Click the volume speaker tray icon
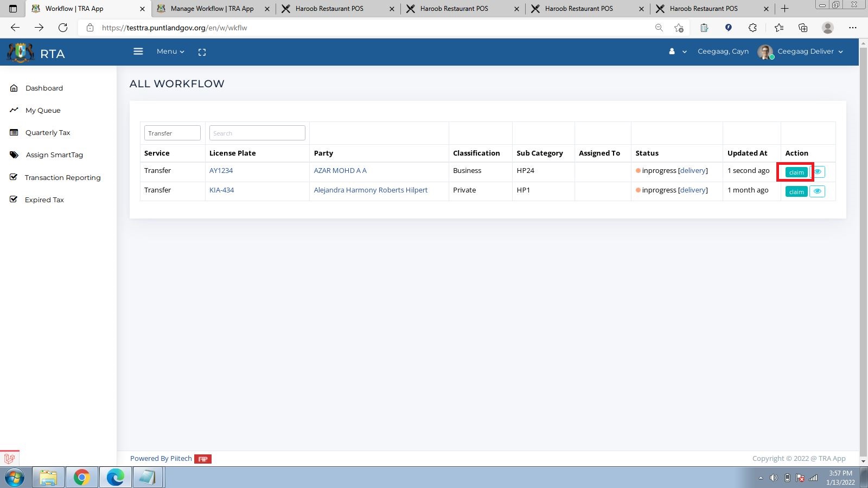 click(x=774, y=478)
